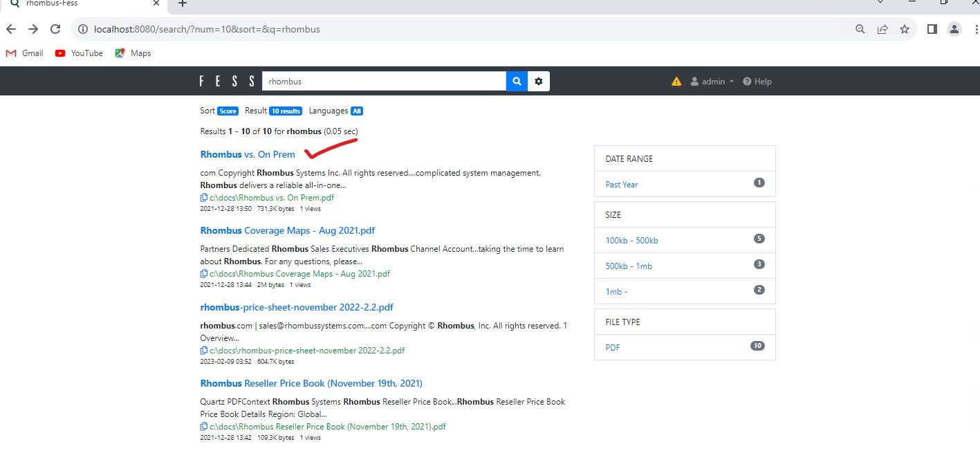Copy path icon for Rhombus vs. On Prem.pdf
This screenshot has height=453, width=980.
point(204,198)
